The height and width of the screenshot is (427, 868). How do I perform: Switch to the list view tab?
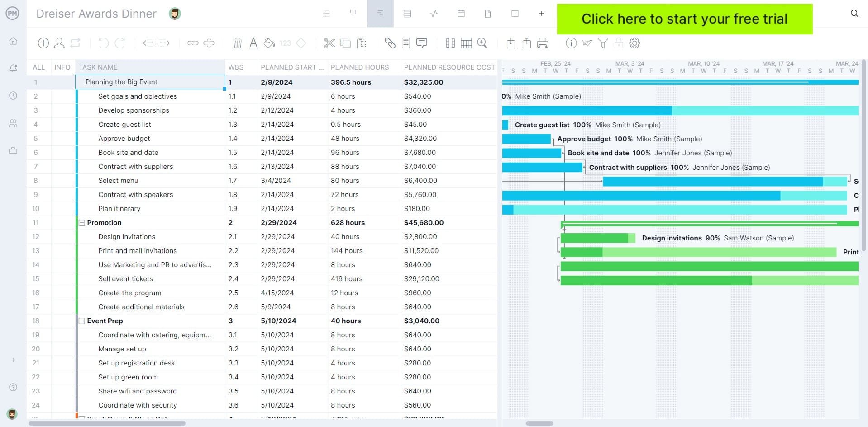pos(326,14)
